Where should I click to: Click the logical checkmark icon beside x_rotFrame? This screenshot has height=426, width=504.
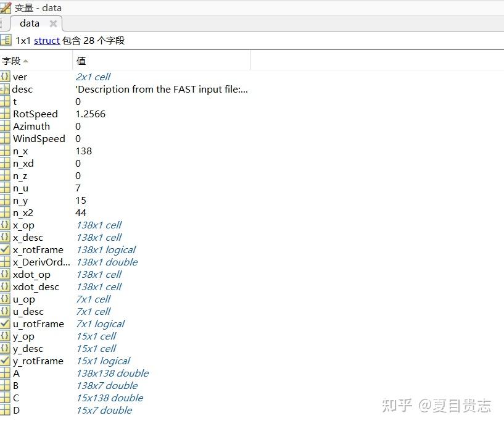click(6, 249)
